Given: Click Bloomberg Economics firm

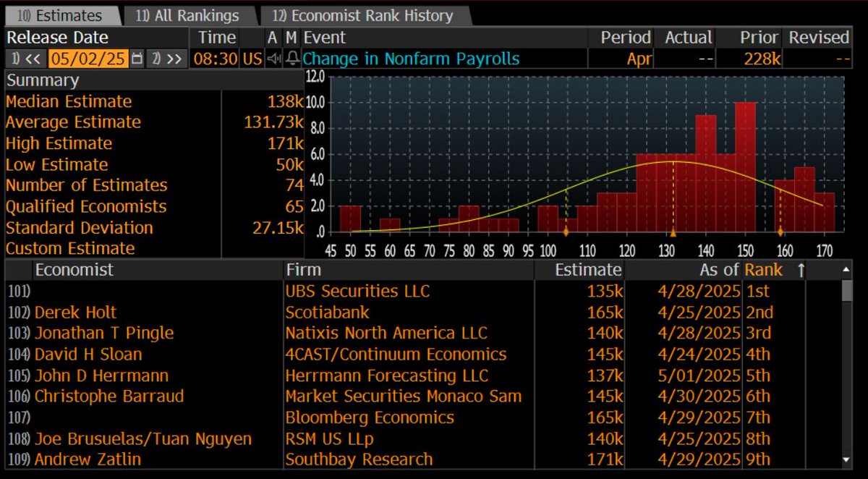Looking at the screenshot, I should [x=370, y=417].
